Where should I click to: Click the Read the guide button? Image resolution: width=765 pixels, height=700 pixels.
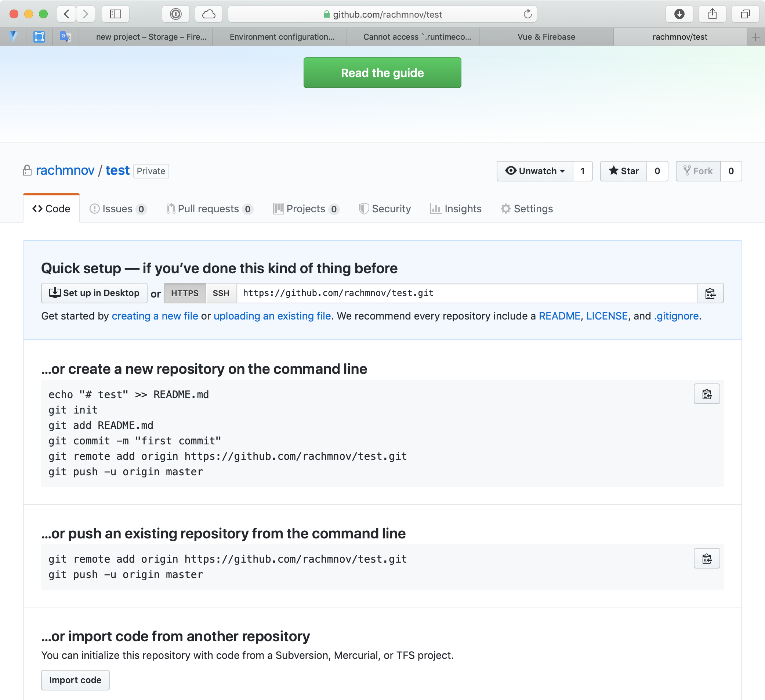tap(382, 72)
